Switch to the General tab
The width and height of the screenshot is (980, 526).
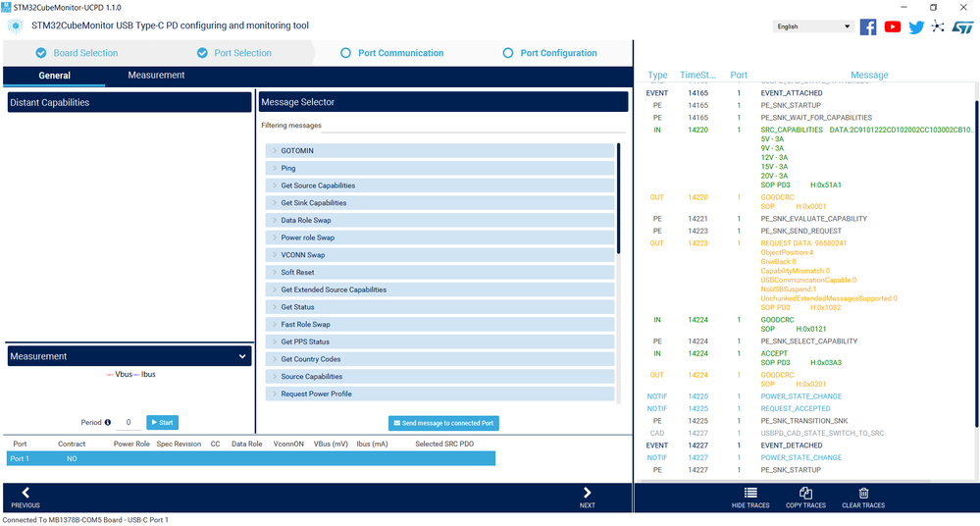point(54,75)
